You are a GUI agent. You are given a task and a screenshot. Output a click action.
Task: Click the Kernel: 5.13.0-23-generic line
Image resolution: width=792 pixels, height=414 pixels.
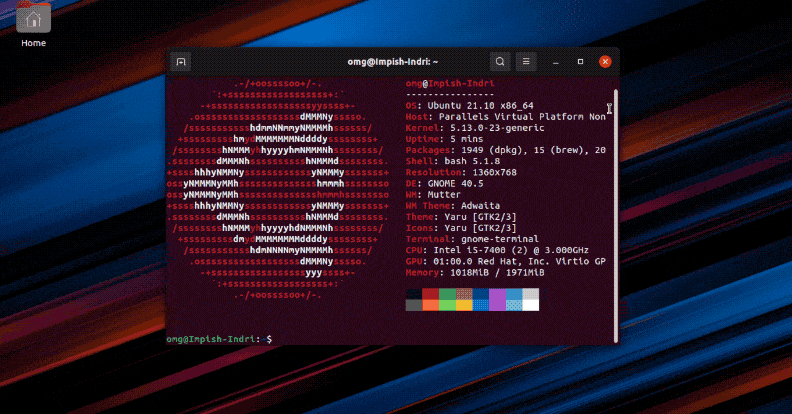475,128
